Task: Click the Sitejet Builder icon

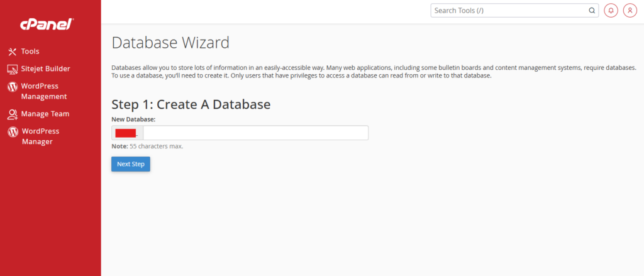Action: 12,69
